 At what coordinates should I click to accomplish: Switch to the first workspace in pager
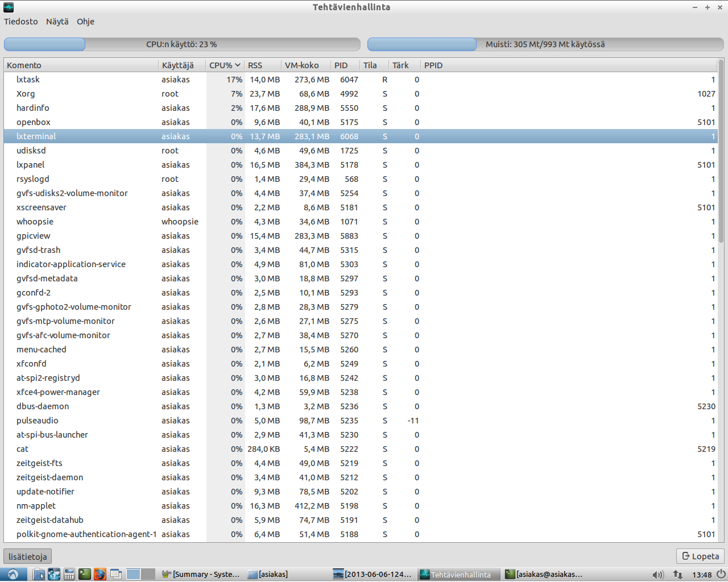pyautogui.click(x=134, y=574)
